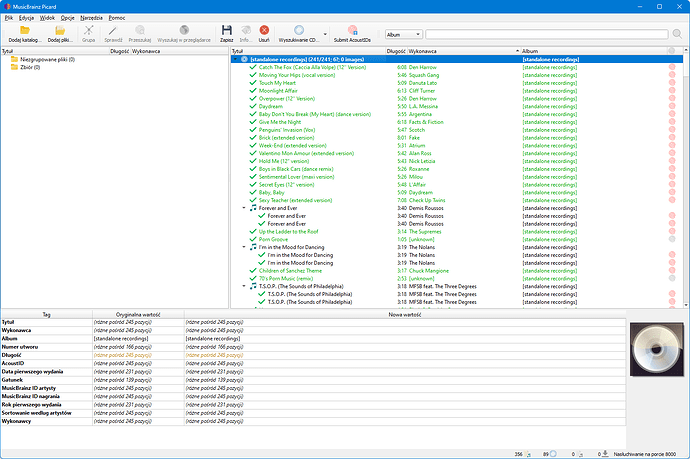Click the Nowa wartość column header
Screen dimensions: 690x459
(x=405, y=315)
